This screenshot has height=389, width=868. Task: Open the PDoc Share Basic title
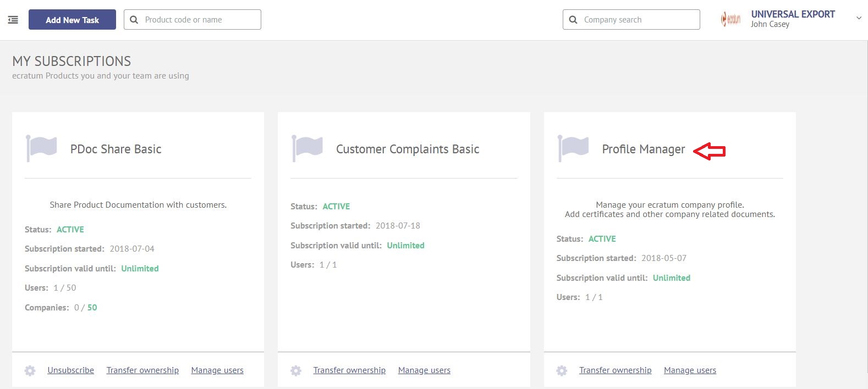(116, 149)
